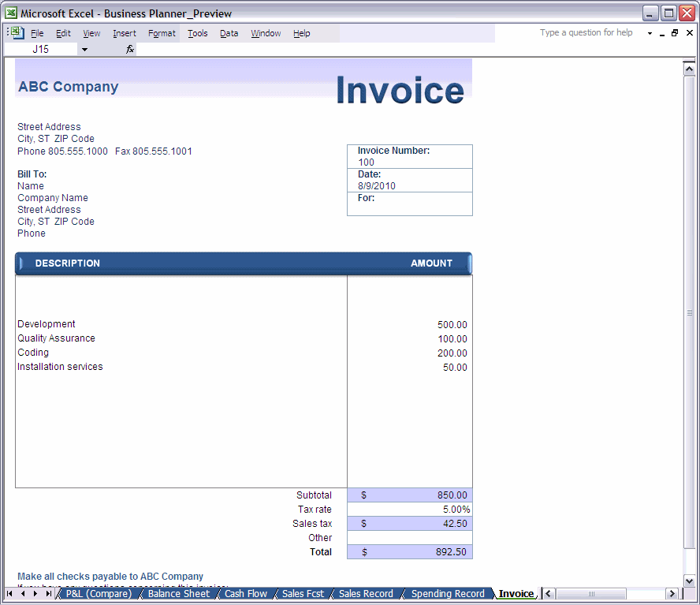
Task: Click the formula bar input area
Action: (x=415, y=50)
